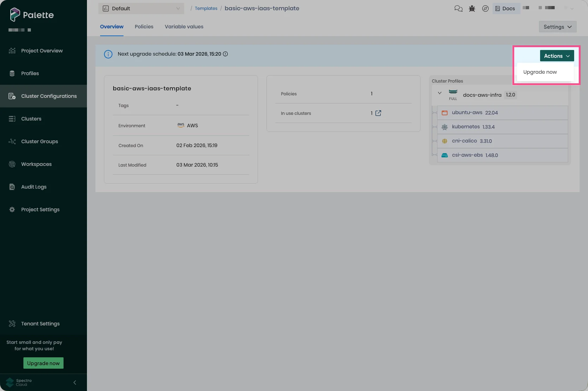The width and height of the screenshot is (588, 391).
Task: Switch to the Policies tab
Action: click(144, 27)
